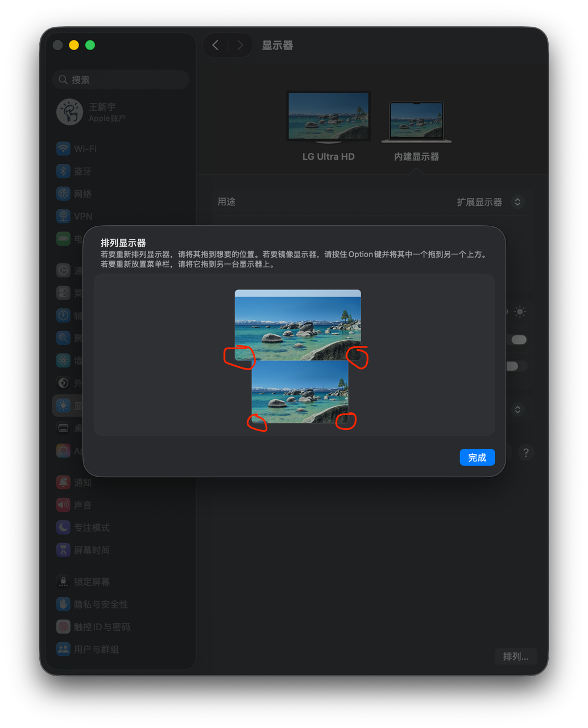Screen dimensions: 588x728
Task: Open Focus (专注模式) moon icon
Action: click(x=63, y=528)
